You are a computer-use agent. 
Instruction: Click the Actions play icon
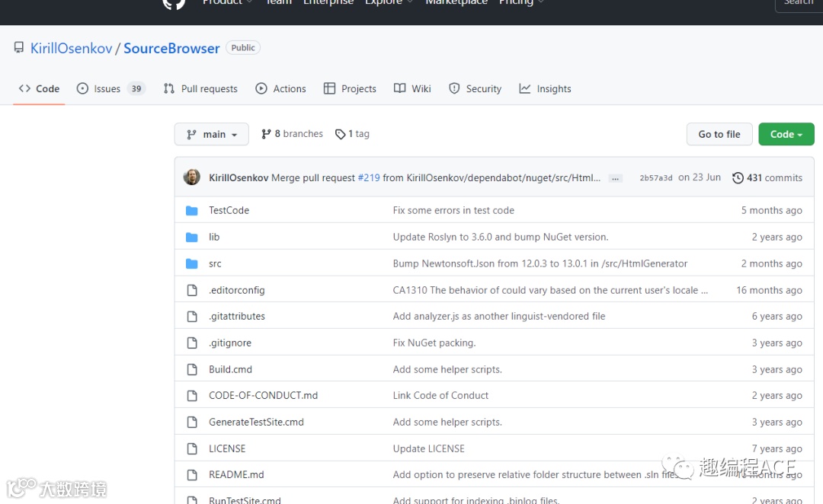(261, 88)
